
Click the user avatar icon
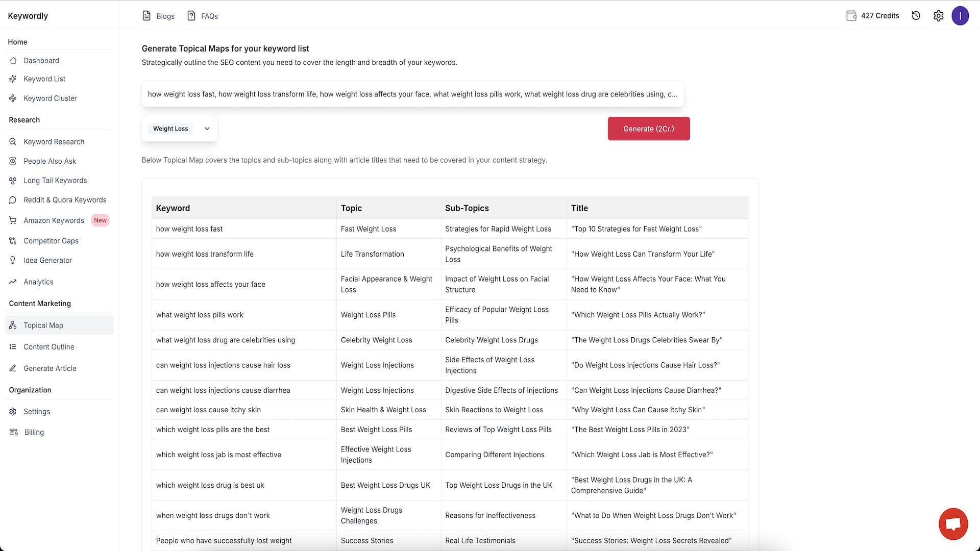click(960, 16)
